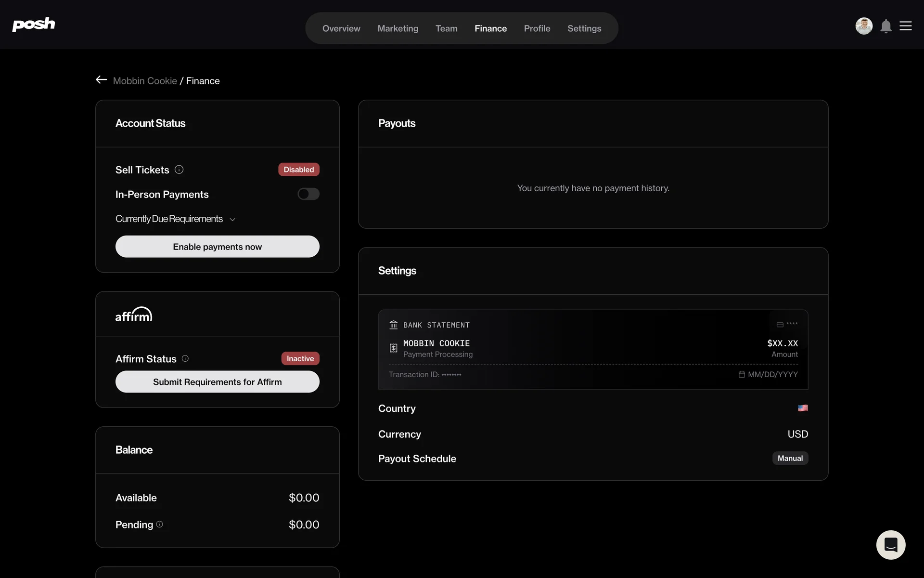The height and width of the screenshot is (578, 924).
Task: Click the Posh logo
Action: point(34,25)
